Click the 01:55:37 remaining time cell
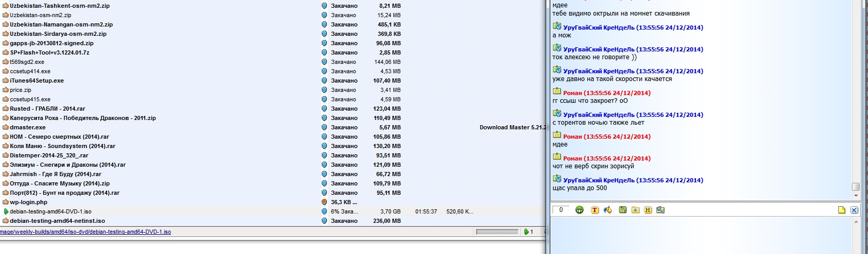This screenshot has width=868, height=254. 426,211
